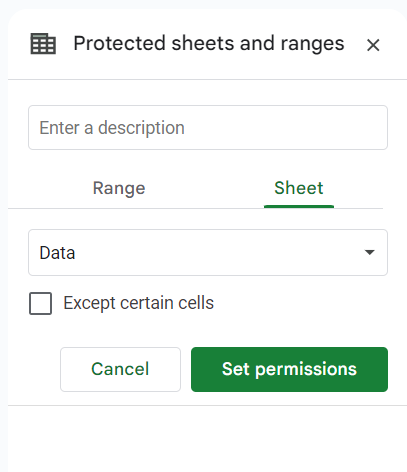The height and width of the screenshot is (472, 407).
Task: Switch to the Range tab
Action: [x=119, y=188]
